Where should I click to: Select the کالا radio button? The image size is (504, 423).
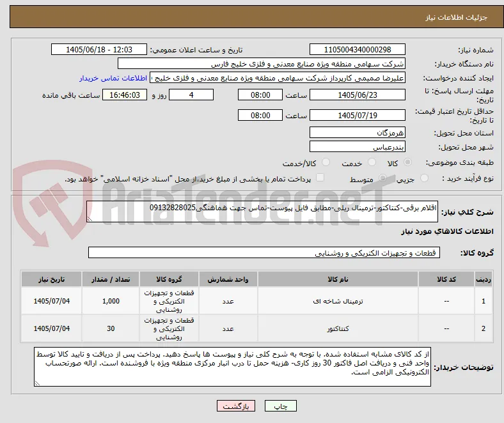tap(407, 162)
